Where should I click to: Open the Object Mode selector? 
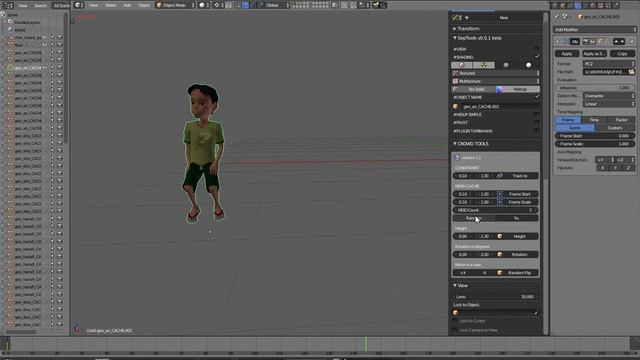click(176, 5)
